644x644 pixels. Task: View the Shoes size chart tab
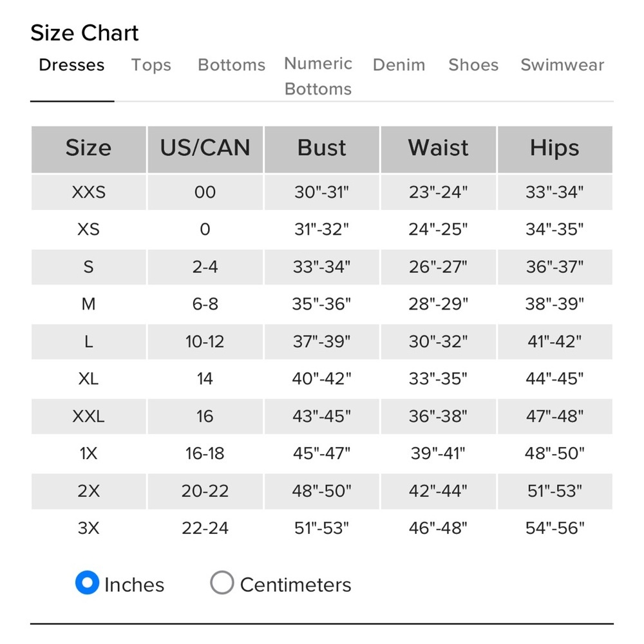click(x=473, y=65)
